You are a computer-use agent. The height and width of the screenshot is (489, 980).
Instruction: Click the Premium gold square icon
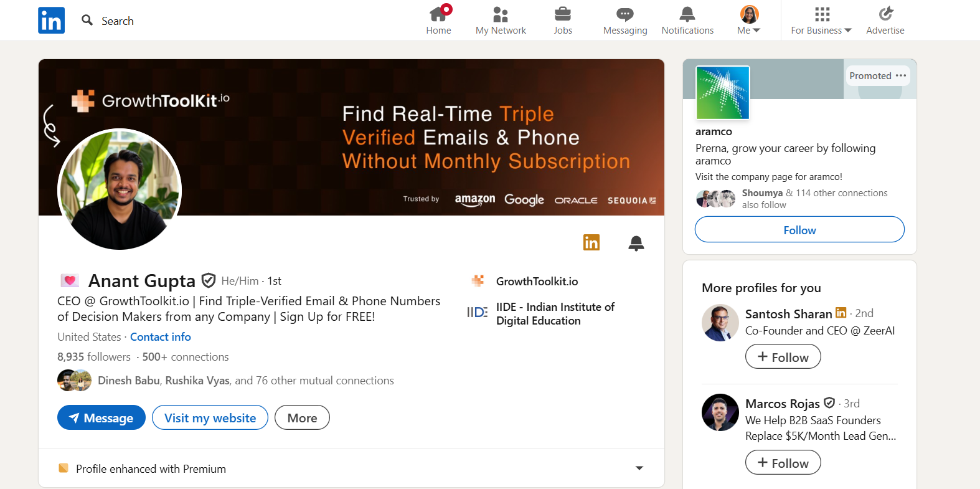63,468
